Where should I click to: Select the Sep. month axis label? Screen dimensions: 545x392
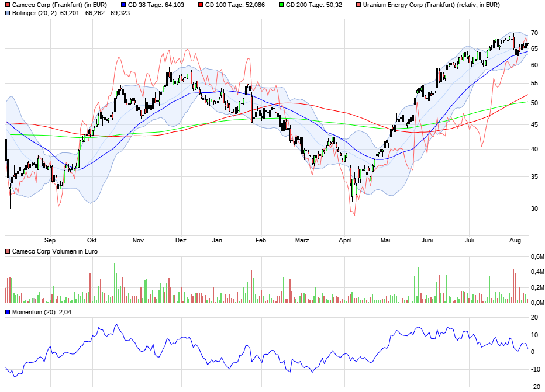tap(51, 240)
